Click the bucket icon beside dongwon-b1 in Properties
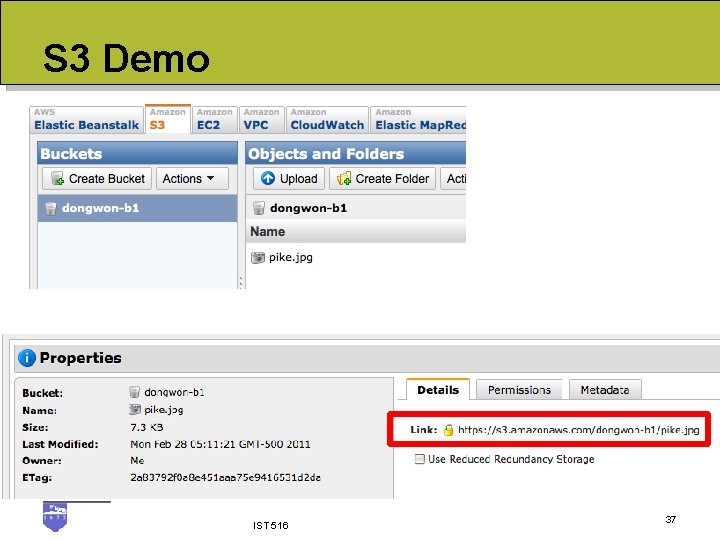 tap(134, 392)
